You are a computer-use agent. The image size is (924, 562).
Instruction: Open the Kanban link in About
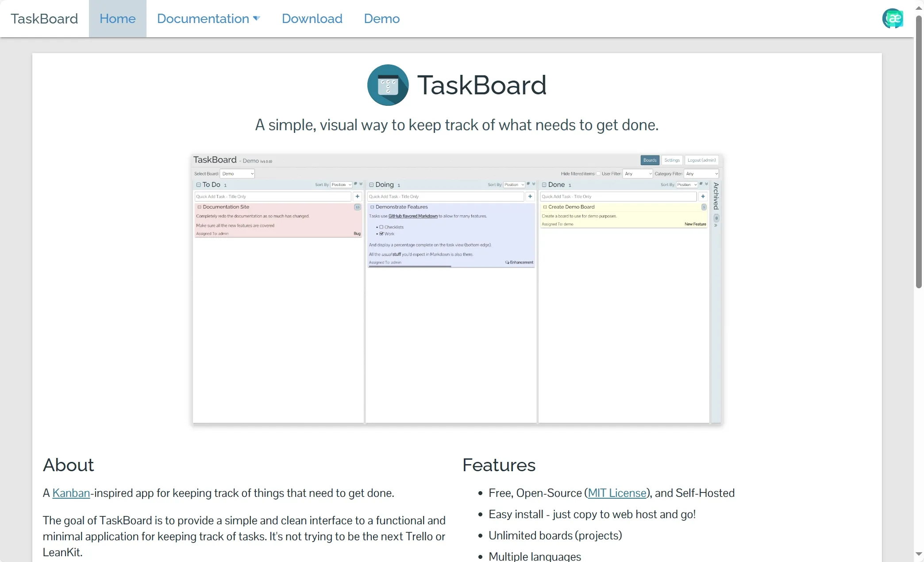tap(71, 493)
